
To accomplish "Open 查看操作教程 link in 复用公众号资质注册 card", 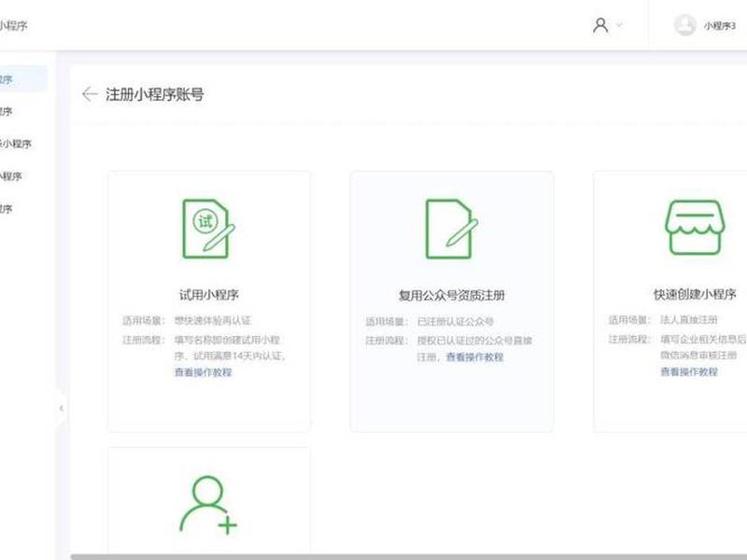I will pos(474,357).
